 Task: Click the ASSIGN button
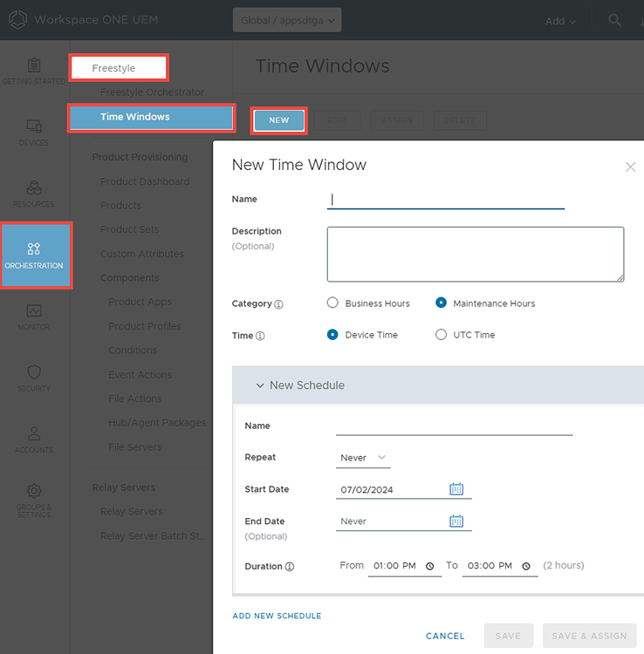click(x=397, y=120)
